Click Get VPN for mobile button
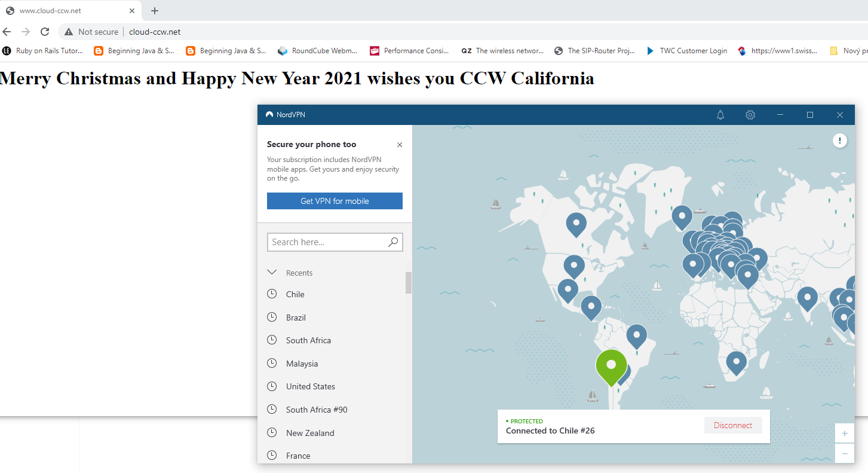 pos(335,201)
